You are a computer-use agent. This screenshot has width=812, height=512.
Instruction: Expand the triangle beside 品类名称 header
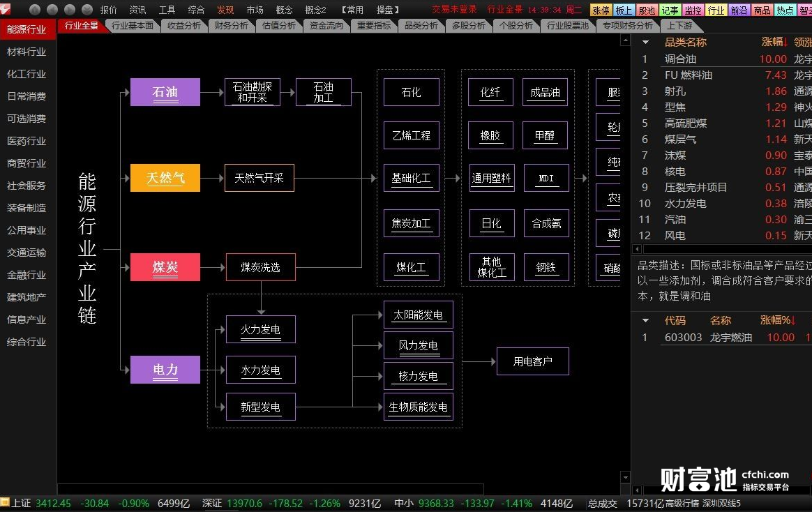click(x=645, y=43)
